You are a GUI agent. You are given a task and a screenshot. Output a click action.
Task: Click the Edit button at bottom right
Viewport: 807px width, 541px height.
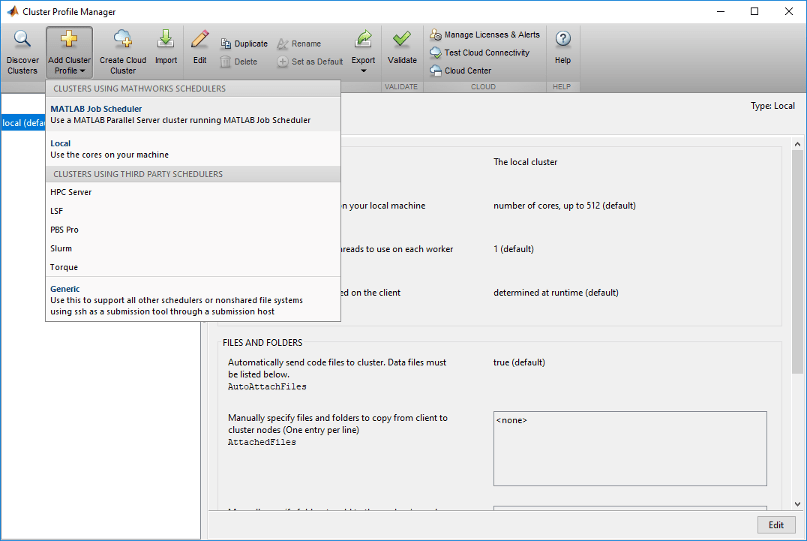click(776, 525)
